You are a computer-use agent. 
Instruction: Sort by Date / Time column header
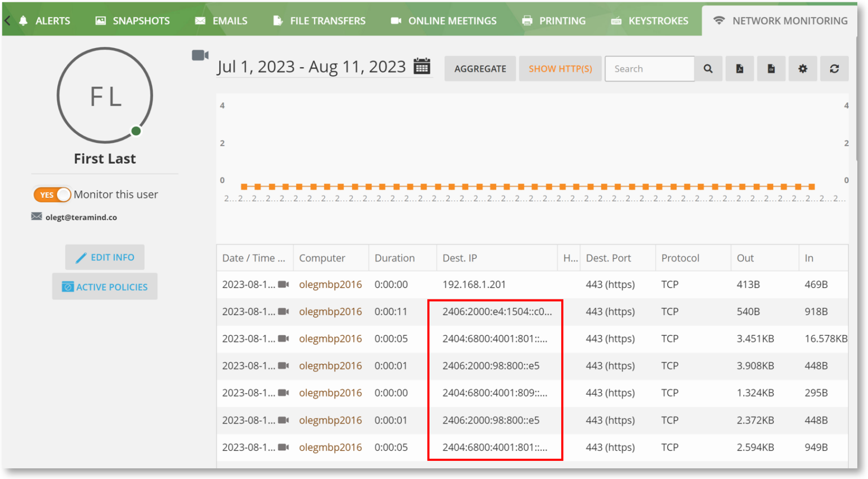(x=254, y=258)
